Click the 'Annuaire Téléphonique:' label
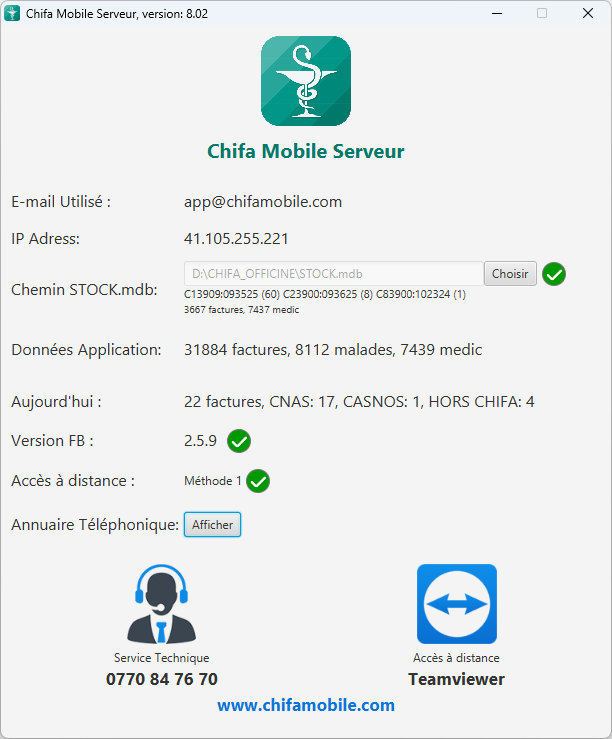This screenshot has width=612, height=739. (95, 525)
